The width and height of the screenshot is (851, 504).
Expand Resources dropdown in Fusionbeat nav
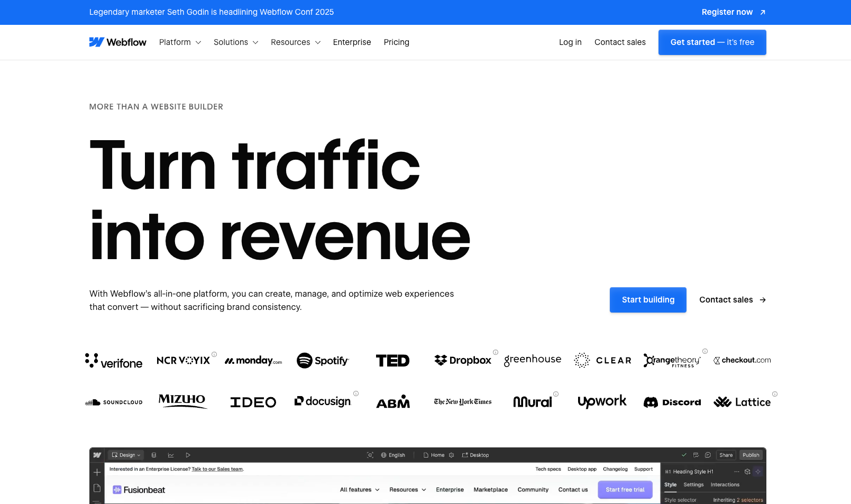click(408, 490)
